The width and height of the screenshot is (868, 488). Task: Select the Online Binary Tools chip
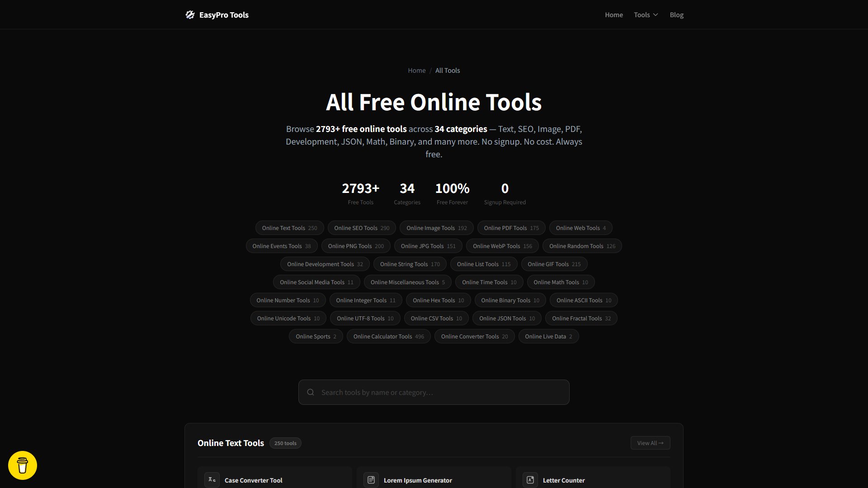coord(510,300)
